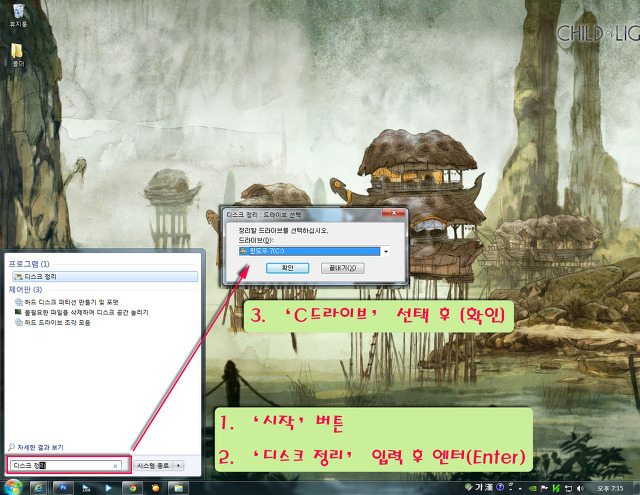
Task: Select the folder icon on the desktop
Action: (x=17, y=55)
